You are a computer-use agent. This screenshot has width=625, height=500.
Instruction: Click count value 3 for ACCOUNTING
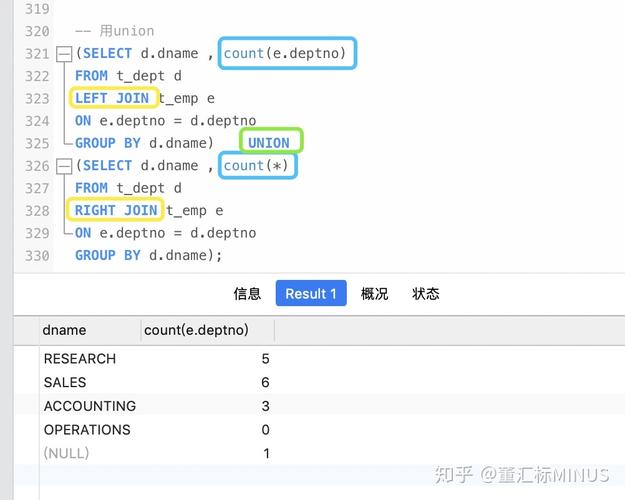point(265,406)
